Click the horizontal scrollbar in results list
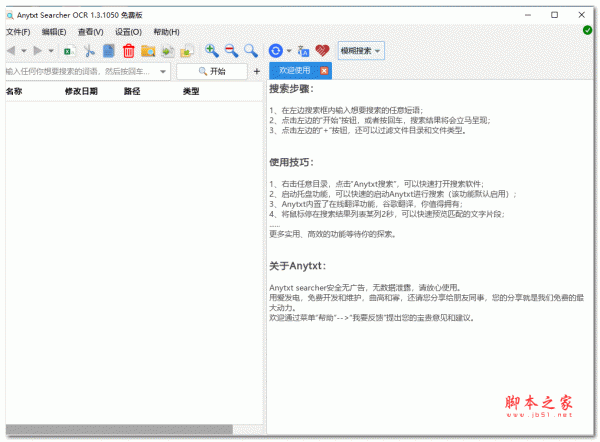This screenshot has height=442, width=600. [119, 429]
